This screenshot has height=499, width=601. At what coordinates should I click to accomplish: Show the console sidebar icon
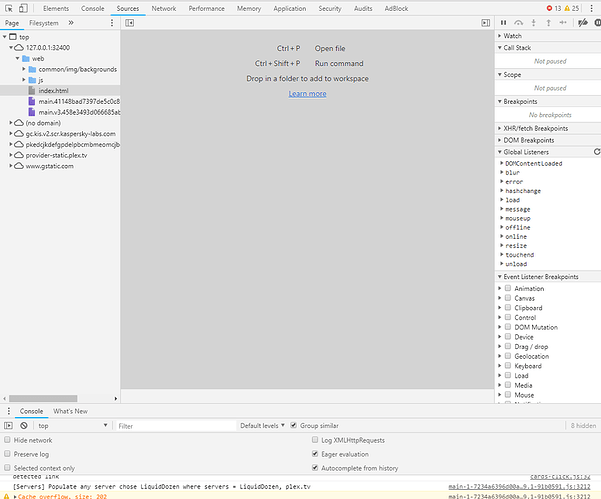click(x=8, y=425)
